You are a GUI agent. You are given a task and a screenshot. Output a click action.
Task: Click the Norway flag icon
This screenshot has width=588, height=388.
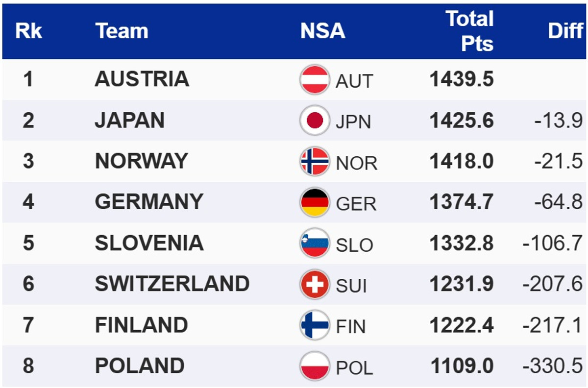315,162
